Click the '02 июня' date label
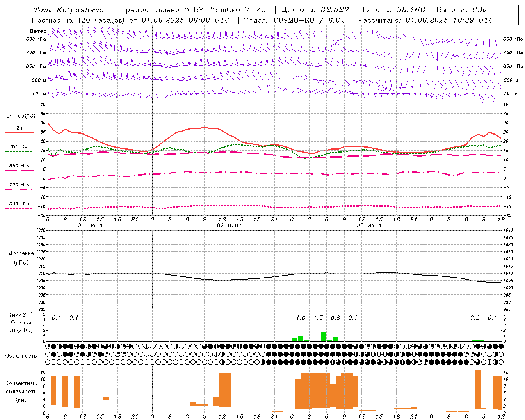525x420 pixels. (229, 226)
